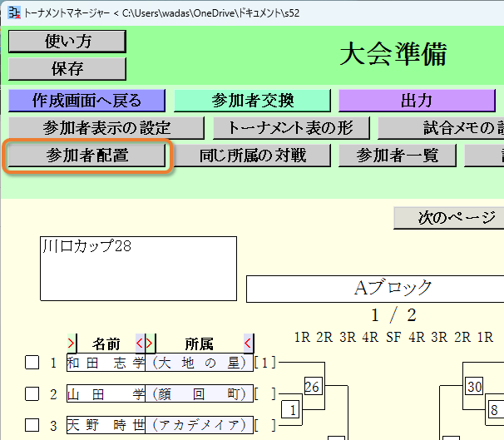Select トーナメント表の形 button
504x440 pixels.
(291, 128)
